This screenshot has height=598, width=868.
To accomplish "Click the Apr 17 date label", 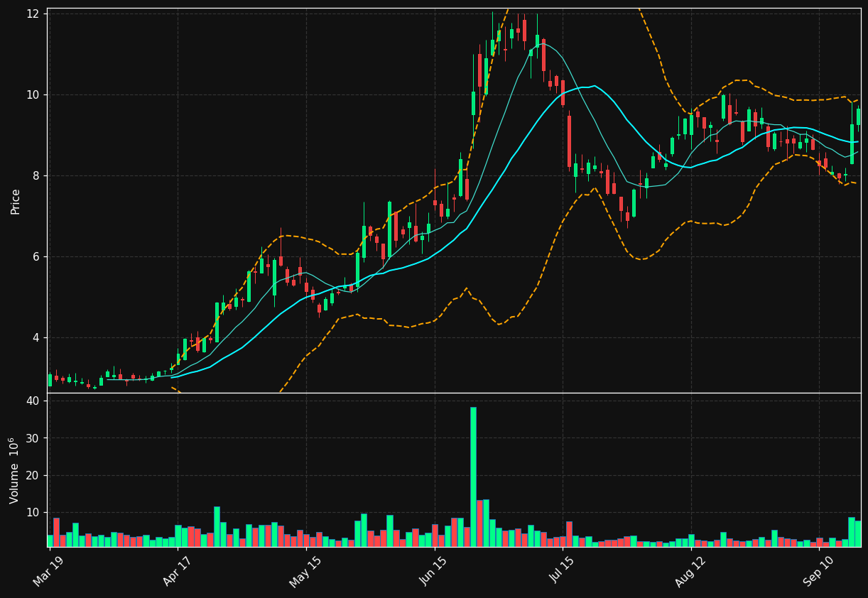I will pos(178,571).
